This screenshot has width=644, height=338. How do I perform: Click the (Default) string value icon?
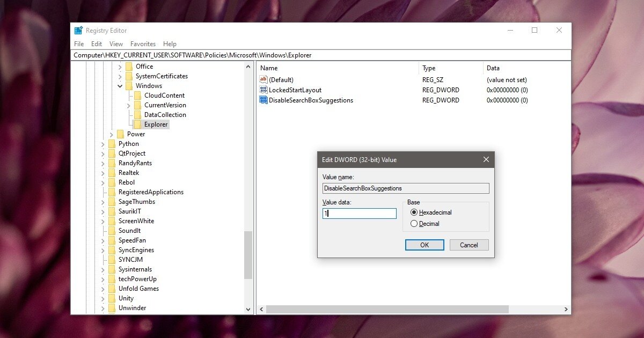(x=264, y=79)
